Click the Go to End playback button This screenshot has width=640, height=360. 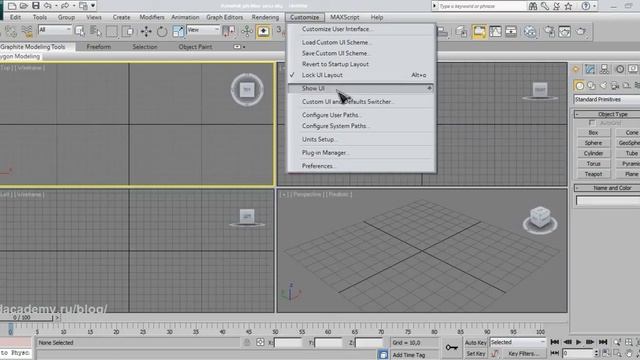click(603, 342)
